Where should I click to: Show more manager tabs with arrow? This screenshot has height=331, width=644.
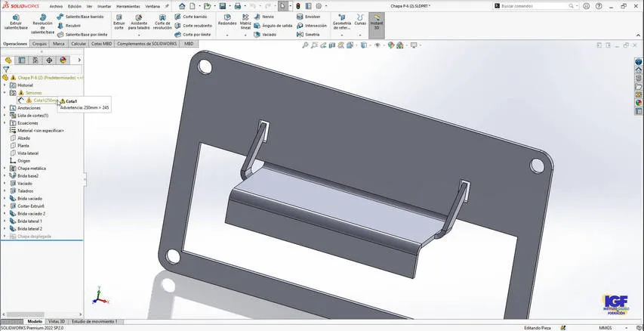pos(79,60)
